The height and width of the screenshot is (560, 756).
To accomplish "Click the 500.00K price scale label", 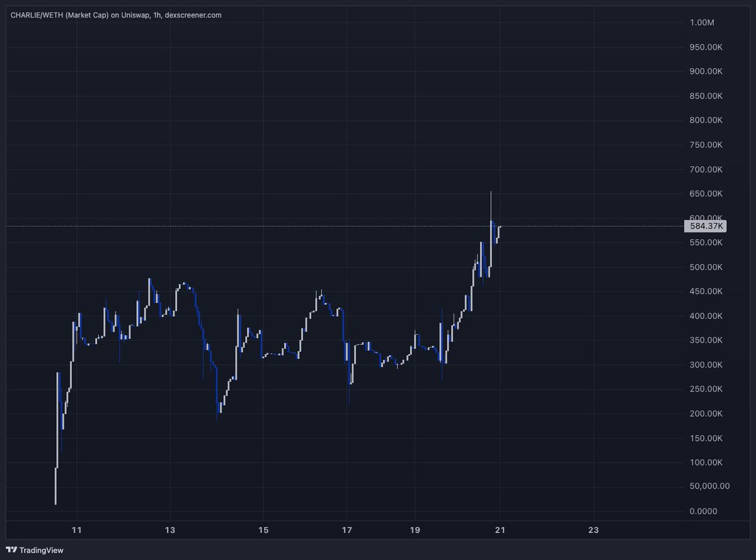I will tap(706, 267).
